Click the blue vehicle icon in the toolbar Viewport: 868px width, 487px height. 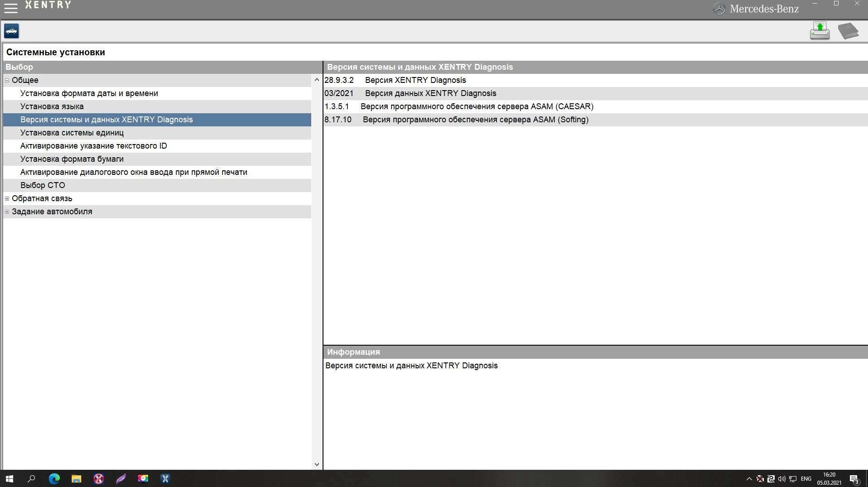[11, 31]
